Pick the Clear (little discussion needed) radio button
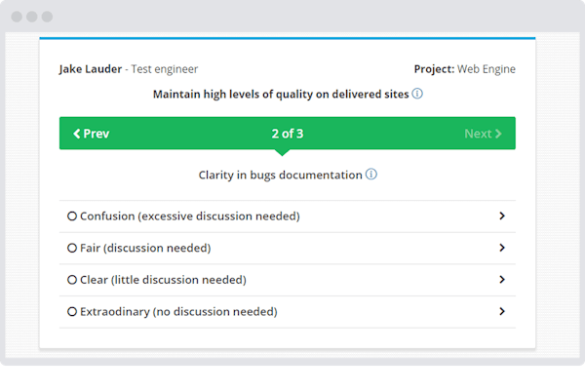The image size is (585, 392). point(72,280)
